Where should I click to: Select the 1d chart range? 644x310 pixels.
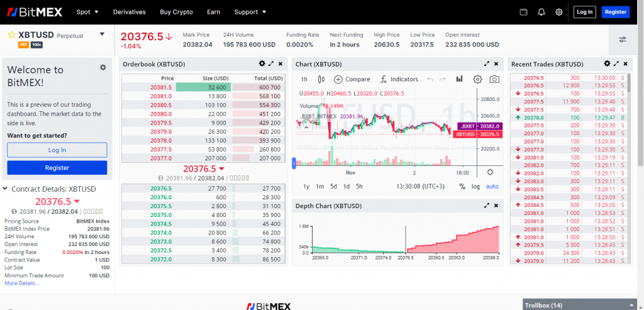pyautogui.click(x=347, y=186)
